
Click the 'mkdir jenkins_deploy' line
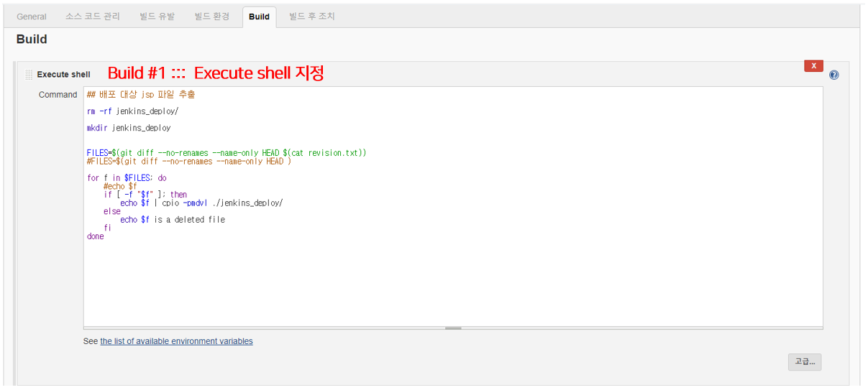coord(129,128)
